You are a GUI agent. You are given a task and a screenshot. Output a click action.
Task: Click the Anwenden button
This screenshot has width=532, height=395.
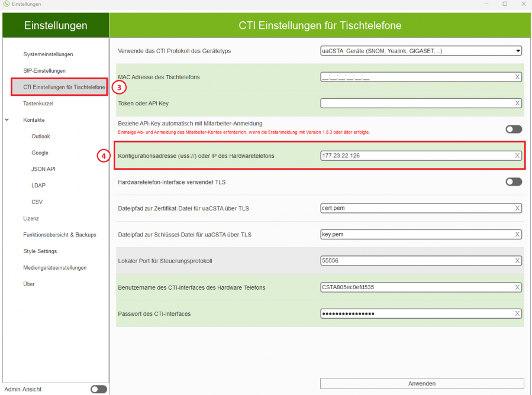[421, 383]
